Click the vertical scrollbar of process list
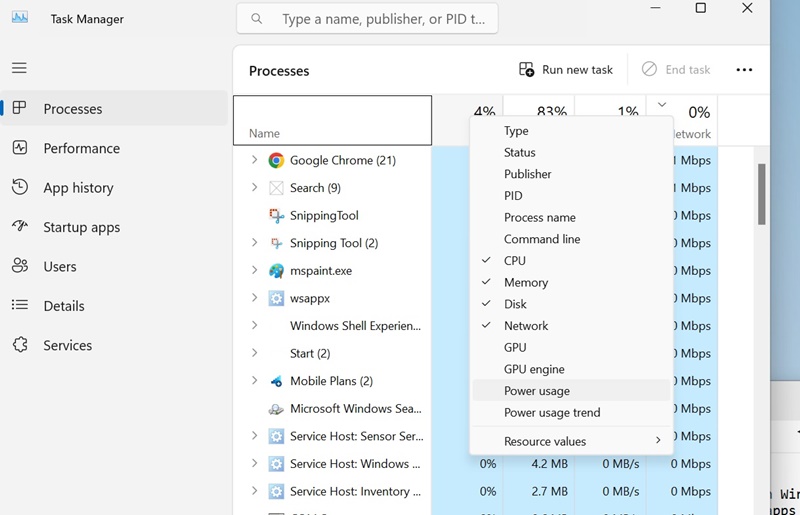This screenshot has height=515, width=800. 761,195
